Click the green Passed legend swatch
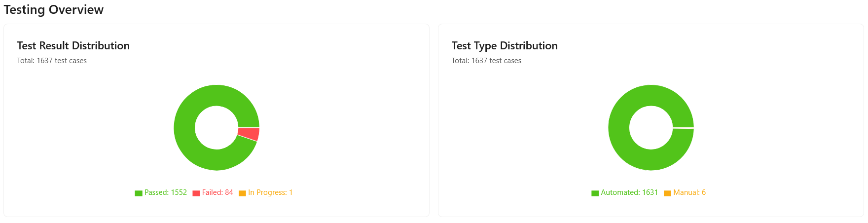This screenshot has height=223, width=868. tap(139, 193)
